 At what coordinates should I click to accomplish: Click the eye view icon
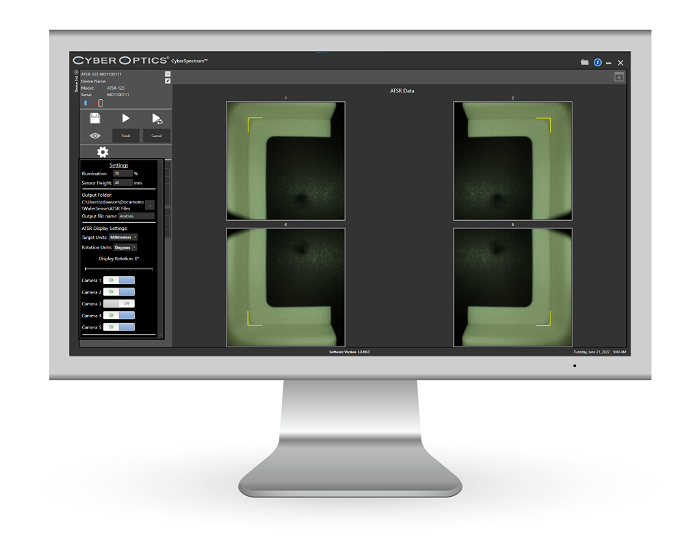click(x=95, y=135)
